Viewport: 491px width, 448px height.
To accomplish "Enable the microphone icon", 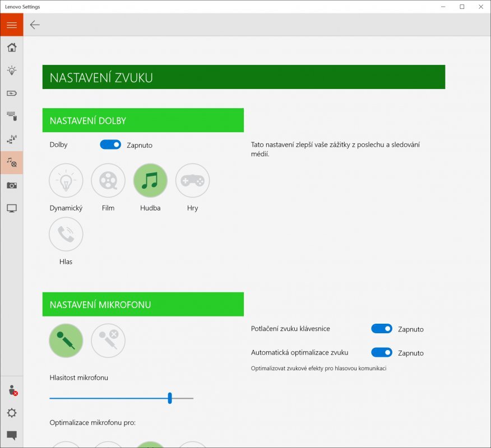I will 66,340.
